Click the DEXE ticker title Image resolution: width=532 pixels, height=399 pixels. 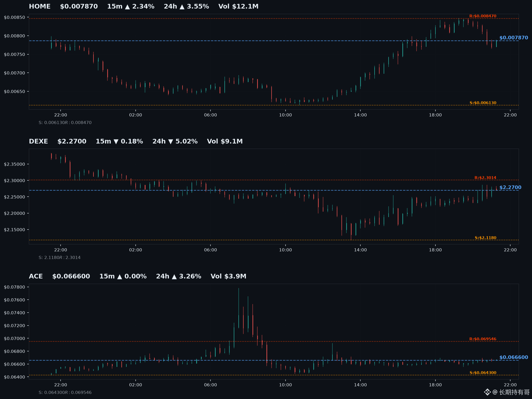38,142
